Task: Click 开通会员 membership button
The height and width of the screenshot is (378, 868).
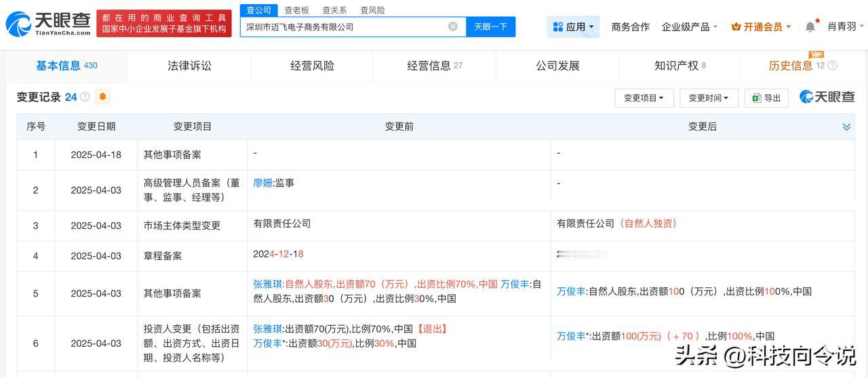Action: (x=761, y=26)
